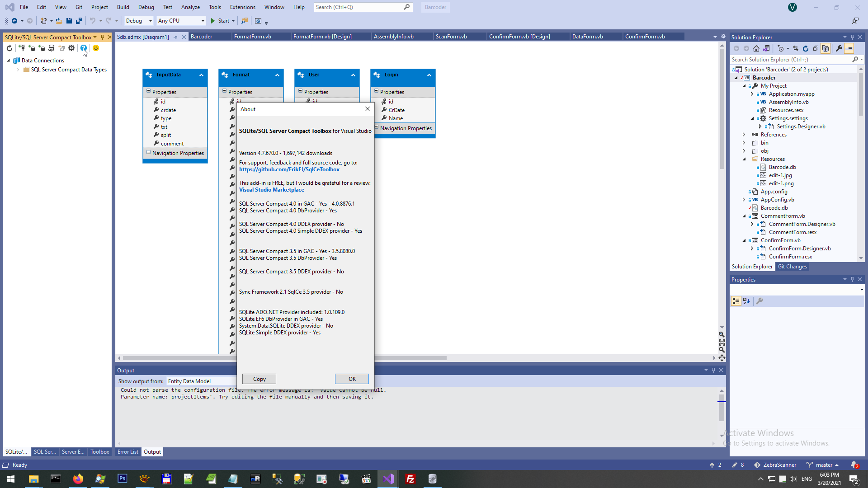This screenshot has width=868, height=488.
Task: Click the refresh icon in SQLite Toolbox
Action: (x=9, y=48)
